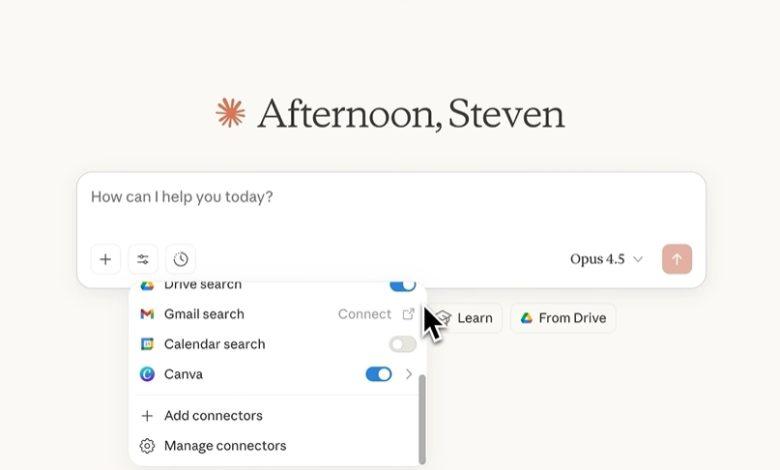
Task: Click the Manage connectors gear icon
Action: pos(147,446)
